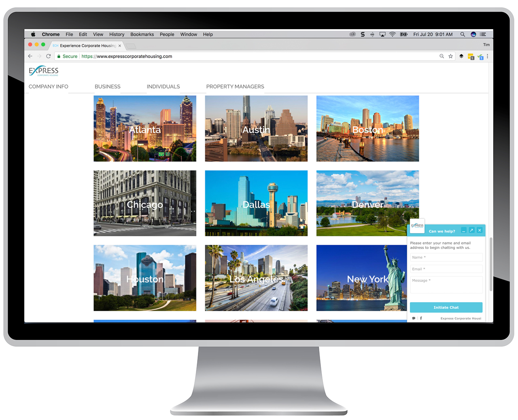Open the Chrome application menu
518x420 pixels.
pos(51,34)
